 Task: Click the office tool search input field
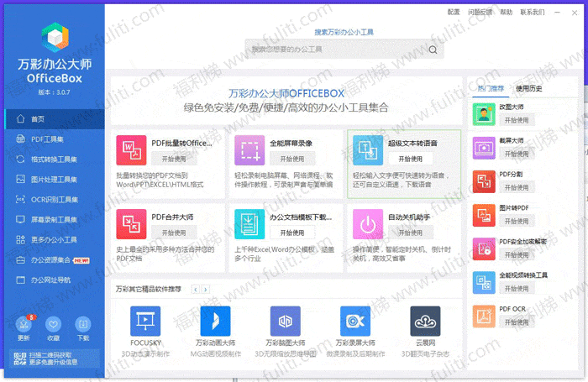tap(336, 50)
